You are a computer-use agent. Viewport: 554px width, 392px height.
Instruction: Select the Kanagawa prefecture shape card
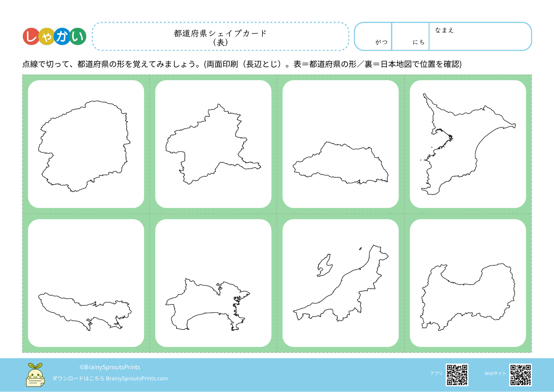[x=213, y=283]
